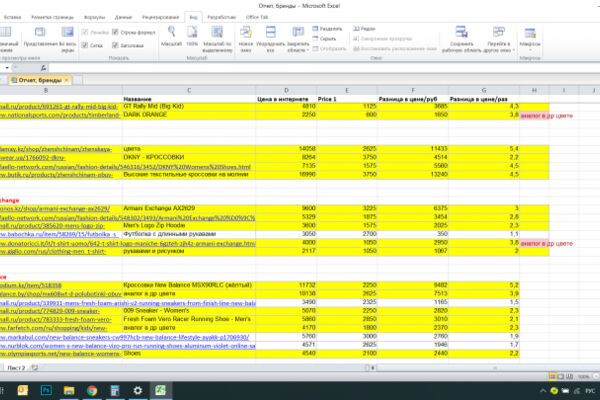Open Settings gear from the taskbar
600x400 pixels.
point(137,390)
